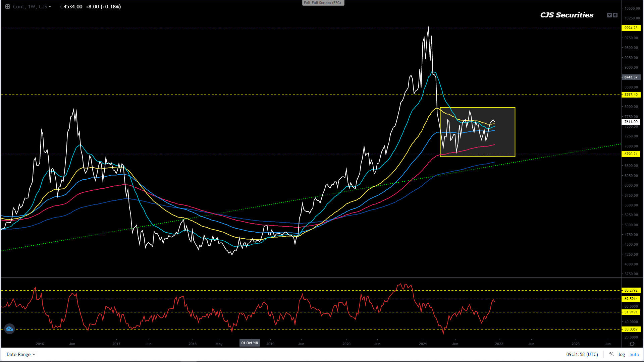Click the up-down maximize pane icon
Viewport: 644px width, 362px height.
[615, 15]
